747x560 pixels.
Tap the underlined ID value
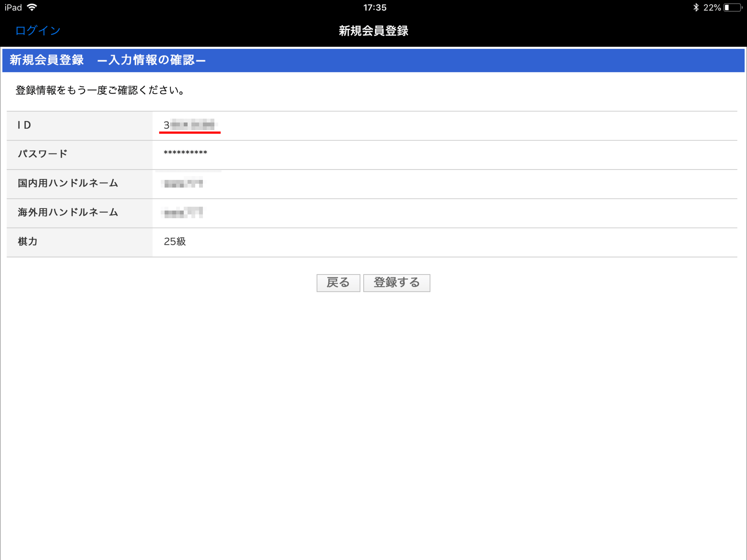coord(189,125)
